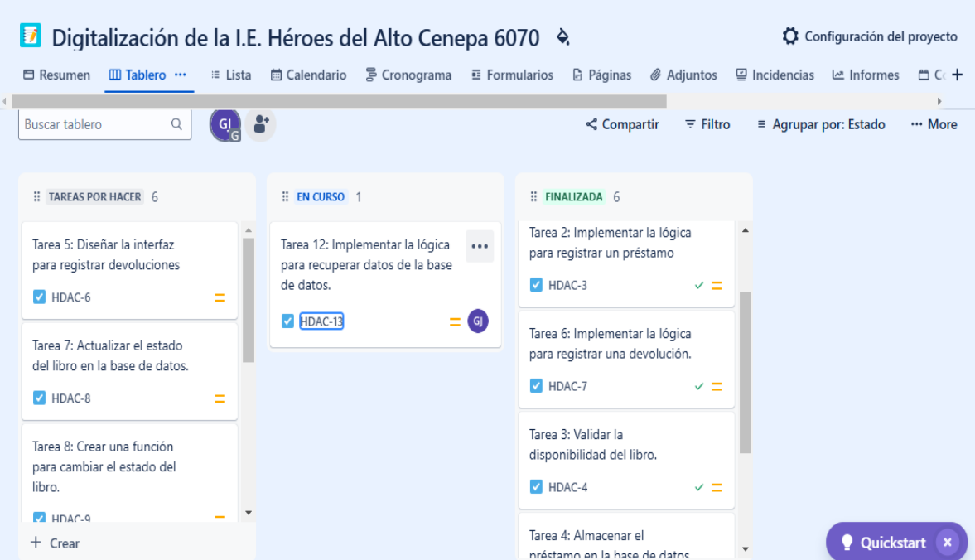Click inside the Buscar tablero search field
The image size is (975, 560).
point(91,124)
